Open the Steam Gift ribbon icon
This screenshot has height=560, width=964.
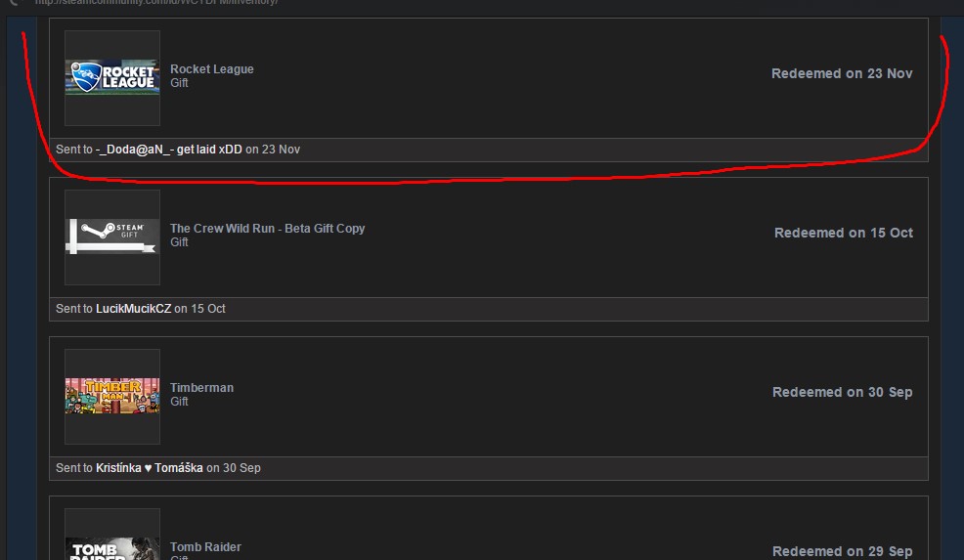pyautogui.click(x=112, y=237)
